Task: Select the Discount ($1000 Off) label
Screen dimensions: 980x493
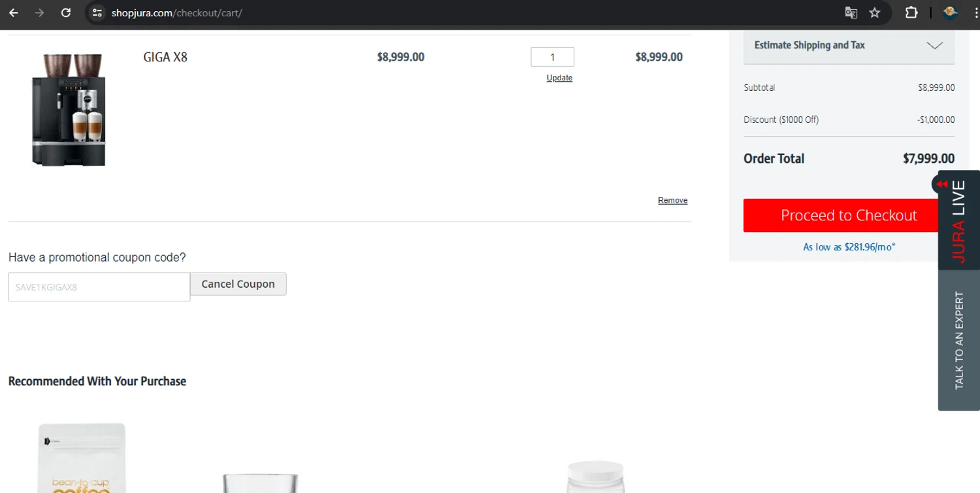Action: click(781, 120)
